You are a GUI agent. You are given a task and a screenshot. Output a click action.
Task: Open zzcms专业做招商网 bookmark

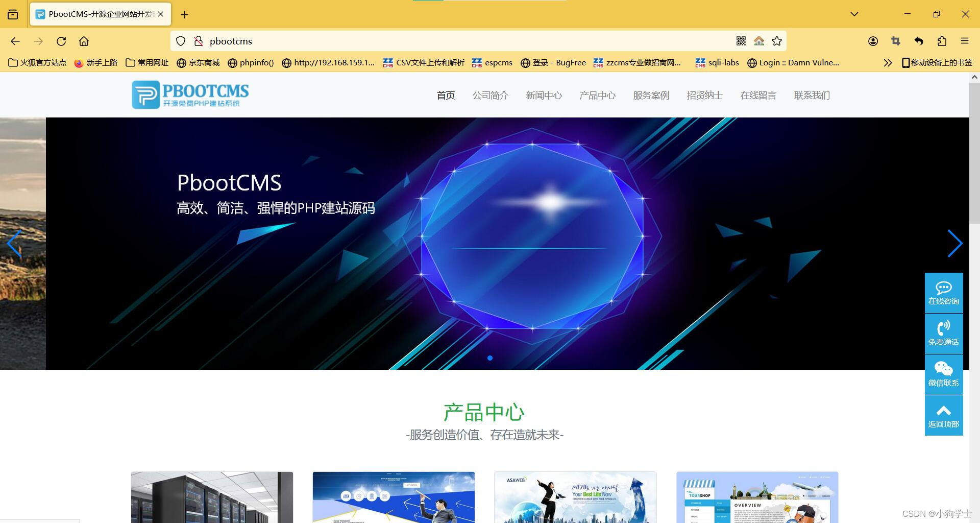click(x=638, y=63)
